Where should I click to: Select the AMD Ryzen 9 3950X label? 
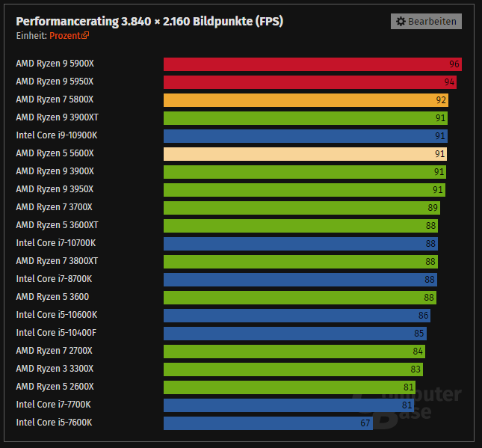click(55, 189)
